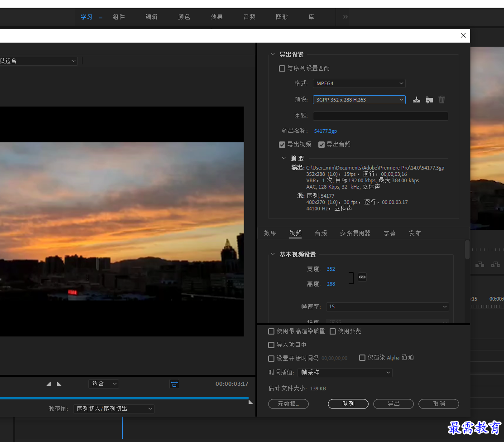This screenshot has width=504, height=442.
Task: Click the 元数据 button
Action: (x=288, y=404)
